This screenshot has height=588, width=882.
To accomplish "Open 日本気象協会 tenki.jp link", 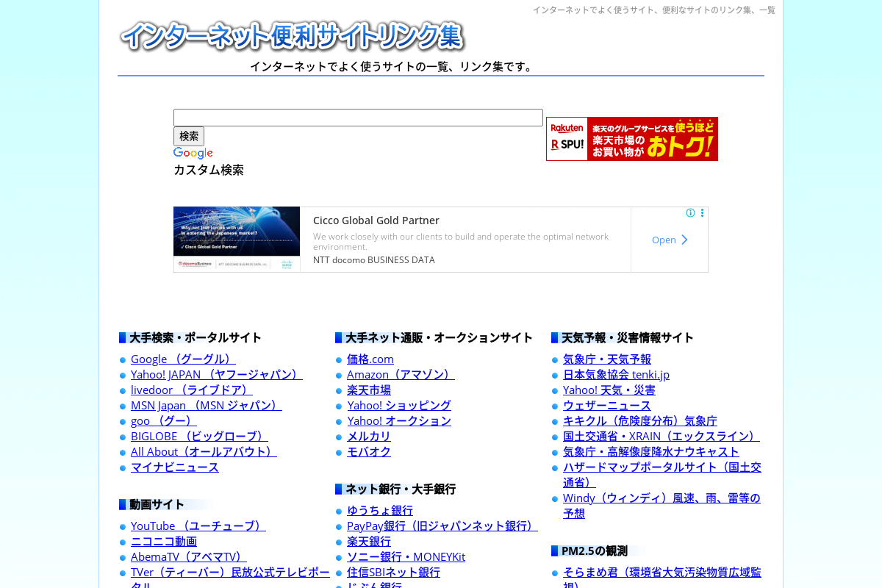I will point(616,375).
